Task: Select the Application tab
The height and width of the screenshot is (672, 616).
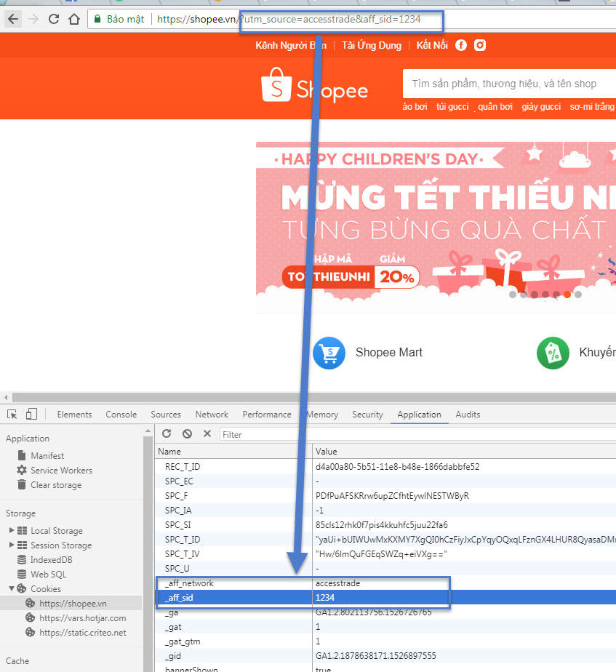Action: click(419, 415)
